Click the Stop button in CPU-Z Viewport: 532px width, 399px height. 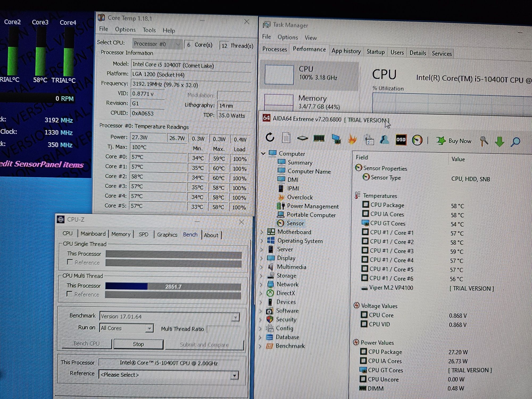(138, 344)
